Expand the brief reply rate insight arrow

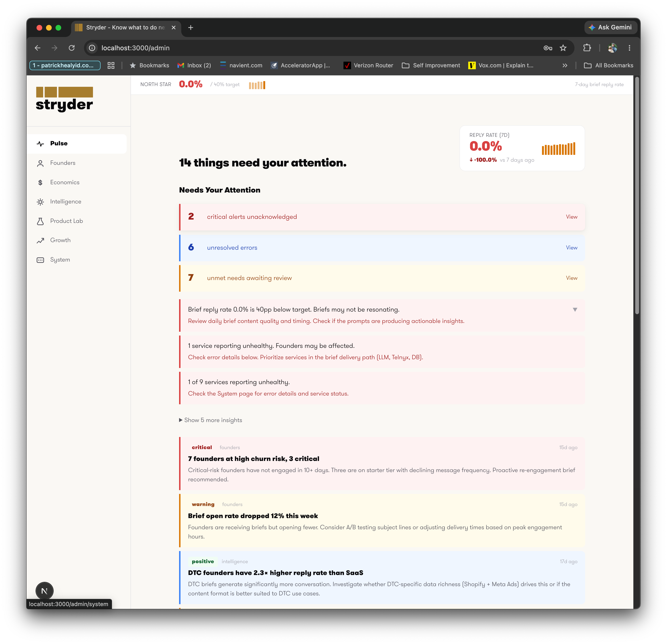click(x=575, y=310)
